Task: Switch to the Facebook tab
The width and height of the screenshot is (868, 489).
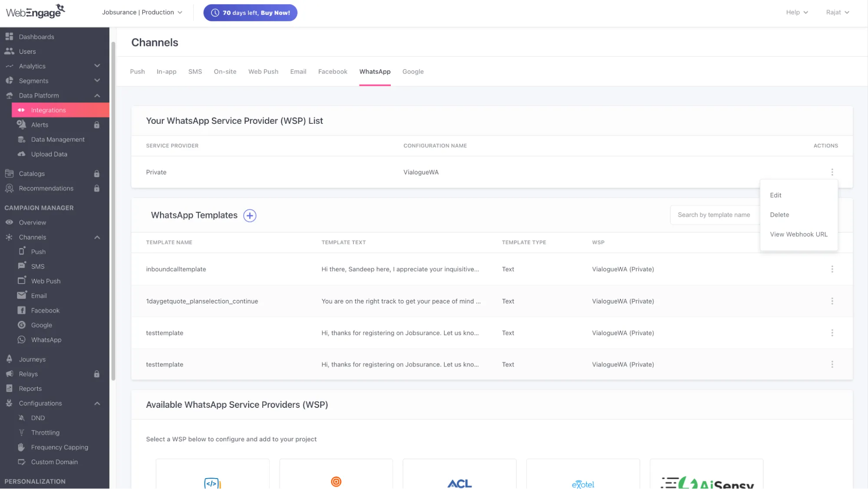Action: [x=333, y=72]
